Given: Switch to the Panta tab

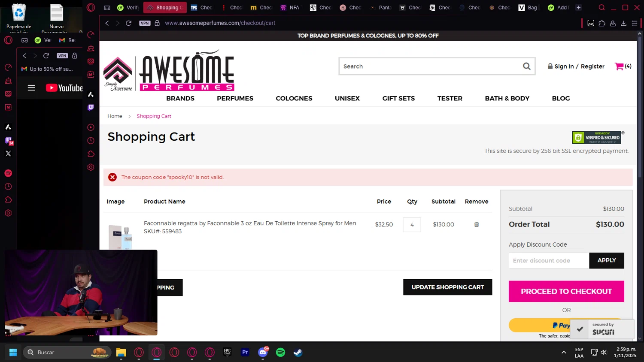Looking at the screenshot, I should click(x=380, y=7).
